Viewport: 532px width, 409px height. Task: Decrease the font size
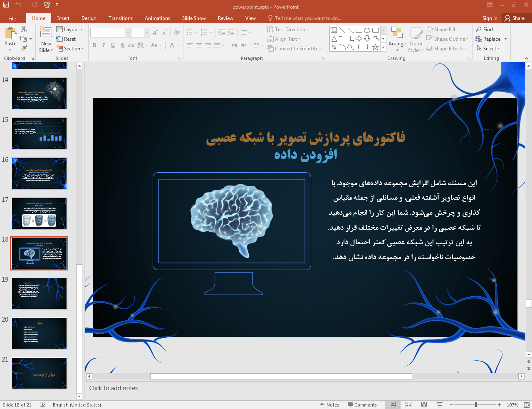164,32
